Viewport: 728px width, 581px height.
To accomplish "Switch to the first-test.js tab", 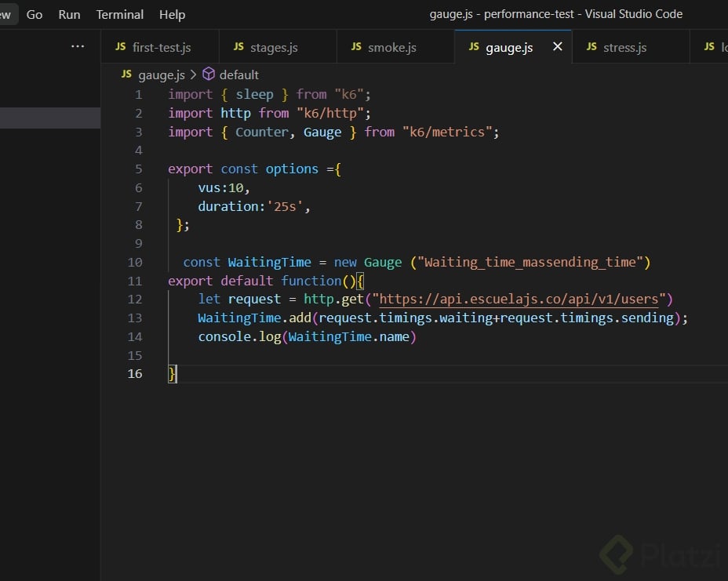I will click(x=160, y=47).
